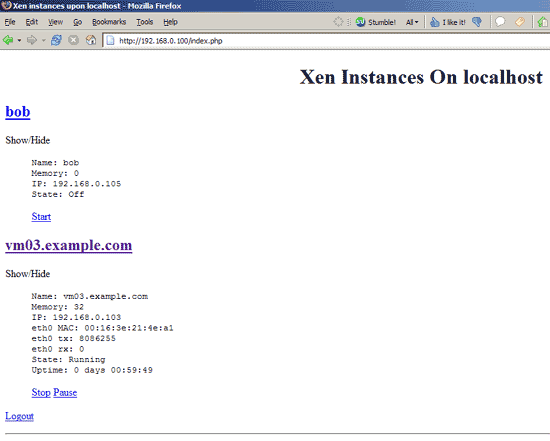This screenshot has width=550, height=441.
Task: Click the text Memory: 32
Action: [x=58, y=307]
